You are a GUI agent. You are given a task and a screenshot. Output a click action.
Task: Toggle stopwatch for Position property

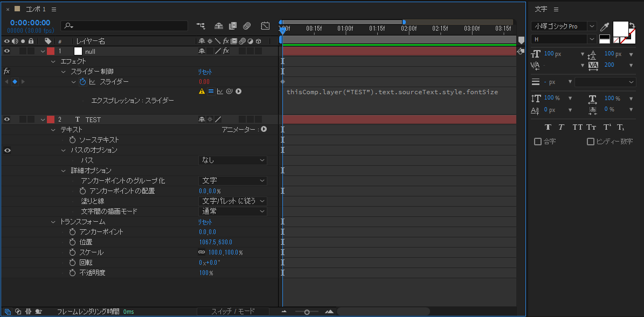tap(73, 242)
